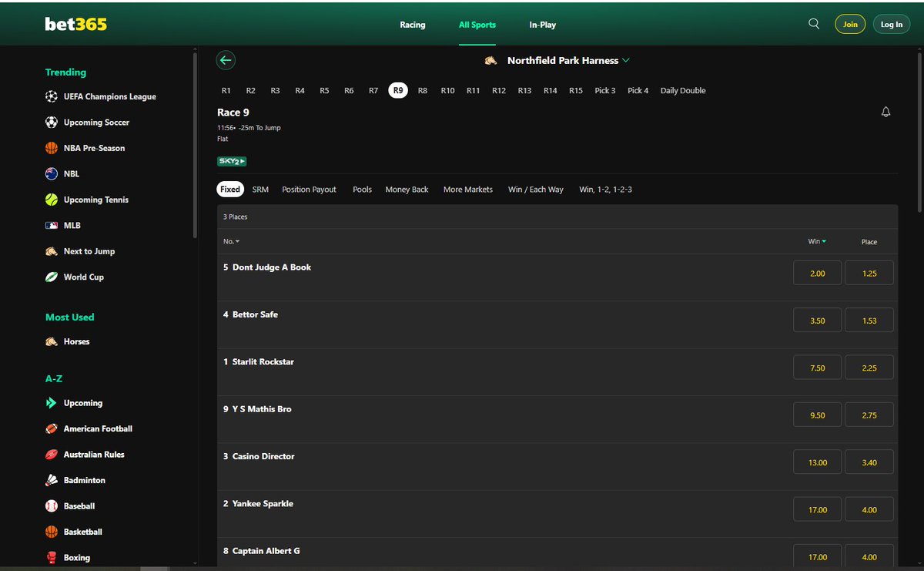924x571 pixels.
Task: Select Place odds 2.75 for Y S Mathis Bro
Action: pos(869,415)
